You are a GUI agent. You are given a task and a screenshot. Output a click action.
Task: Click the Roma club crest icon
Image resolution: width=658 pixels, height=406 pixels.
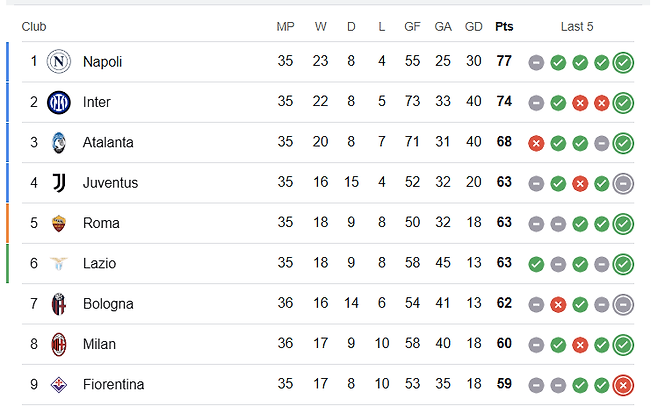(59, 223)
